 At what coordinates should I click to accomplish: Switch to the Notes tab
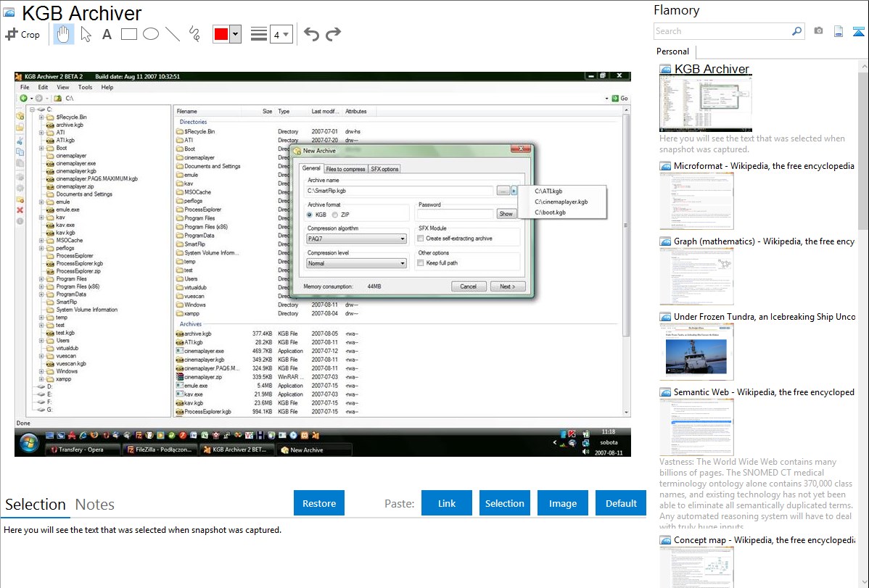click(x=94, y=505)
